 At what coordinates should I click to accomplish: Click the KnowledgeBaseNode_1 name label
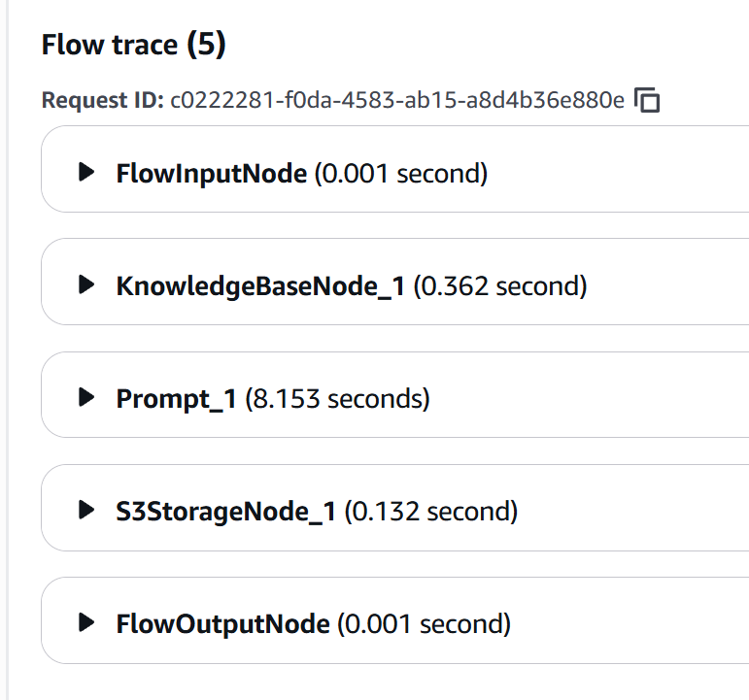pyautogui.click(x=259, y=286)
